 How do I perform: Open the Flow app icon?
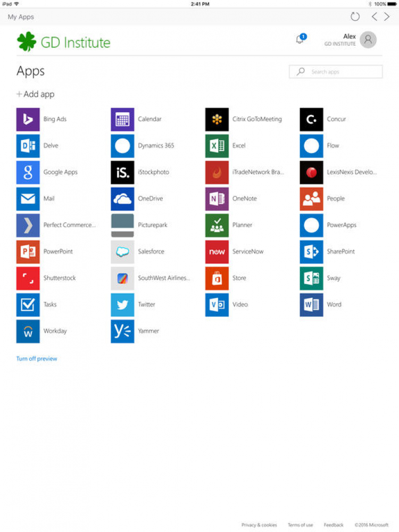311,146
